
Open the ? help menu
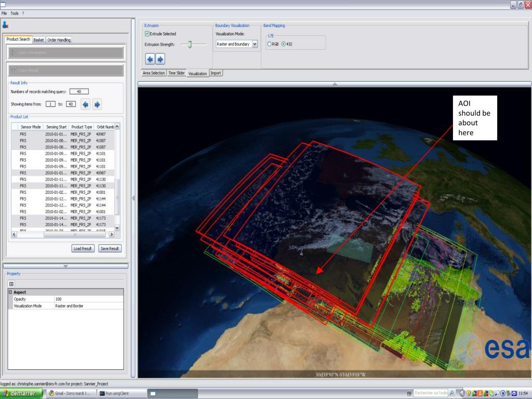[x=23, y=13]
